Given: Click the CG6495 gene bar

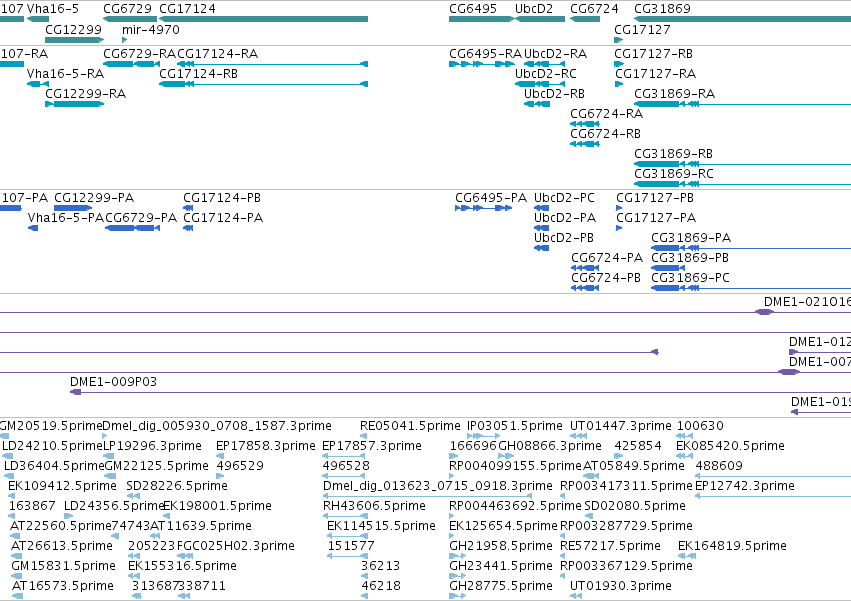Looking at the screenshot, I should 481,19.
